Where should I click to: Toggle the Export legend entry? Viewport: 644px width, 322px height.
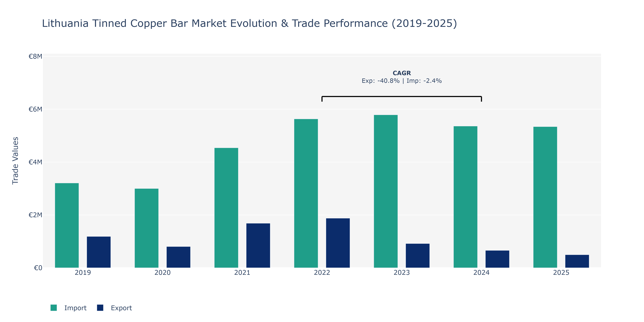point(114,308)
